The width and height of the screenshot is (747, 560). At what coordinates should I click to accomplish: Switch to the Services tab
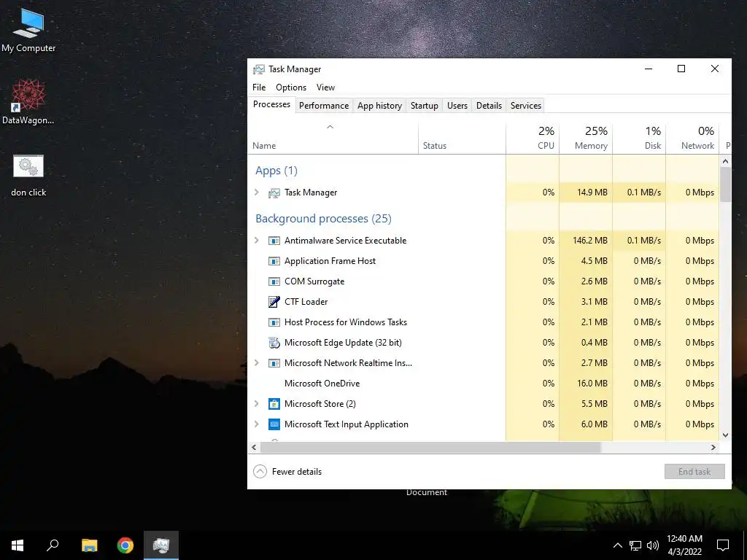(x=526, y=106)
